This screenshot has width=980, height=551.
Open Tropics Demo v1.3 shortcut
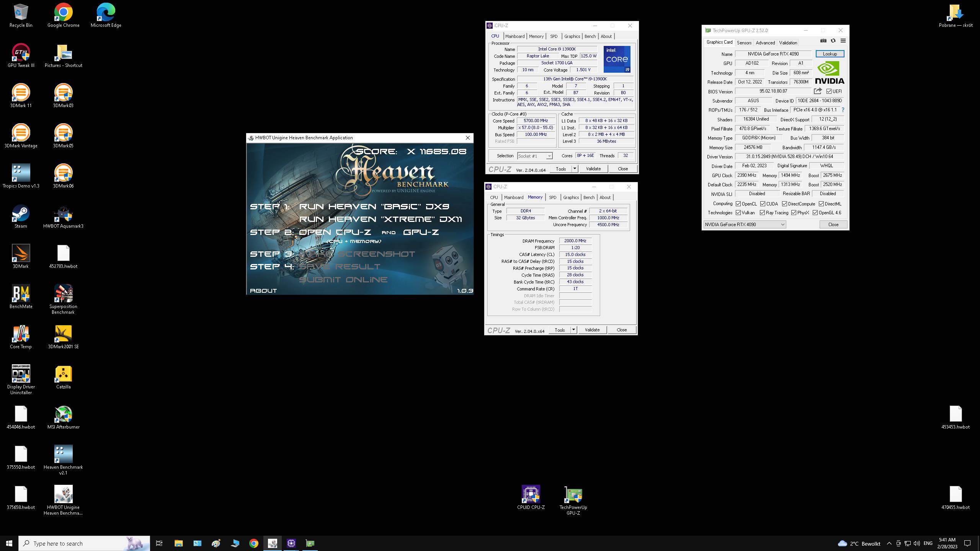pos(21,176)
